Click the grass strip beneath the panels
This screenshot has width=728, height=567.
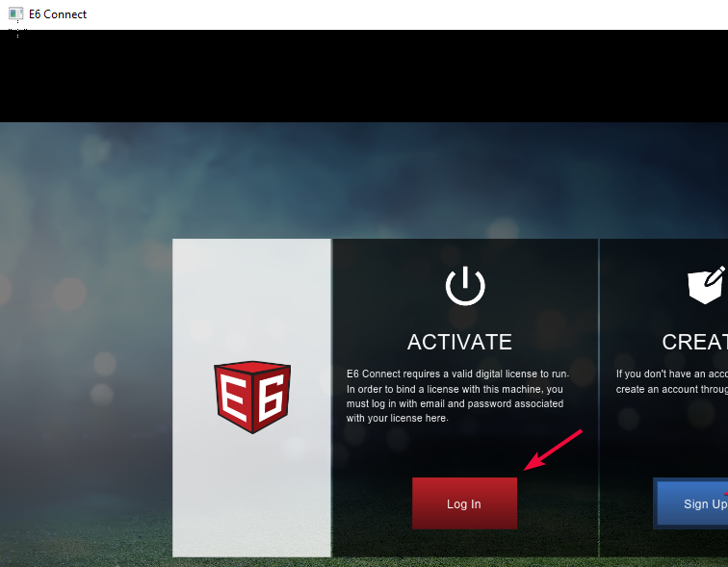364,562
